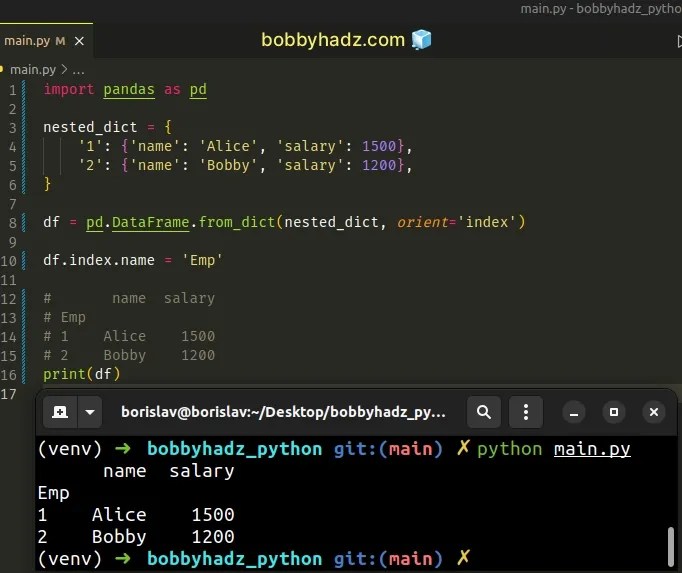Close the main.py editor tab

[79, 41]
